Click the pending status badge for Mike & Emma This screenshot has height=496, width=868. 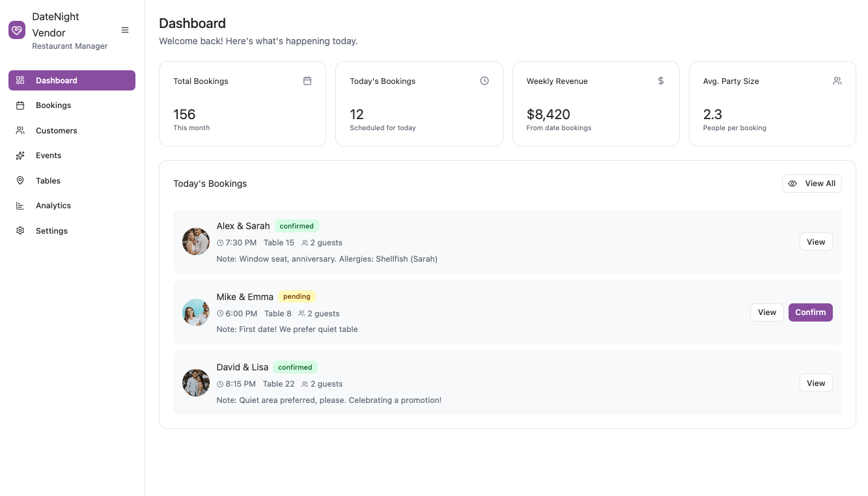click(x=297, y=296)
